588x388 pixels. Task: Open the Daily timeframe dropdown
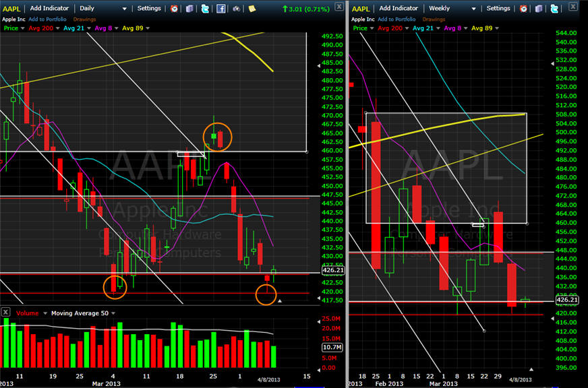(x=125, y=9)
